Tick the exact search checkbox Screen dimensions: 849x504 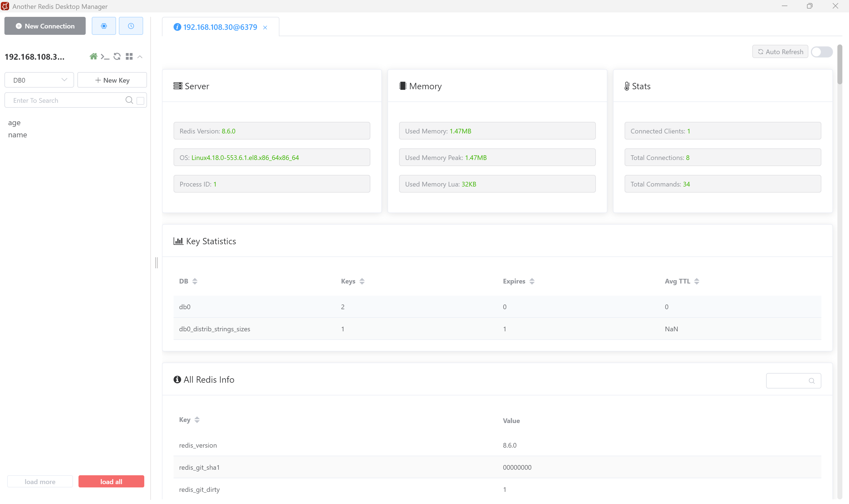pos(140,101)
